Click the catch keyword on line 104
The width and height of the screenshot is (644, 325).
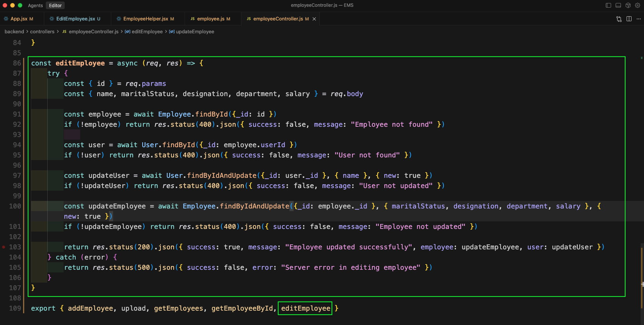66,257
